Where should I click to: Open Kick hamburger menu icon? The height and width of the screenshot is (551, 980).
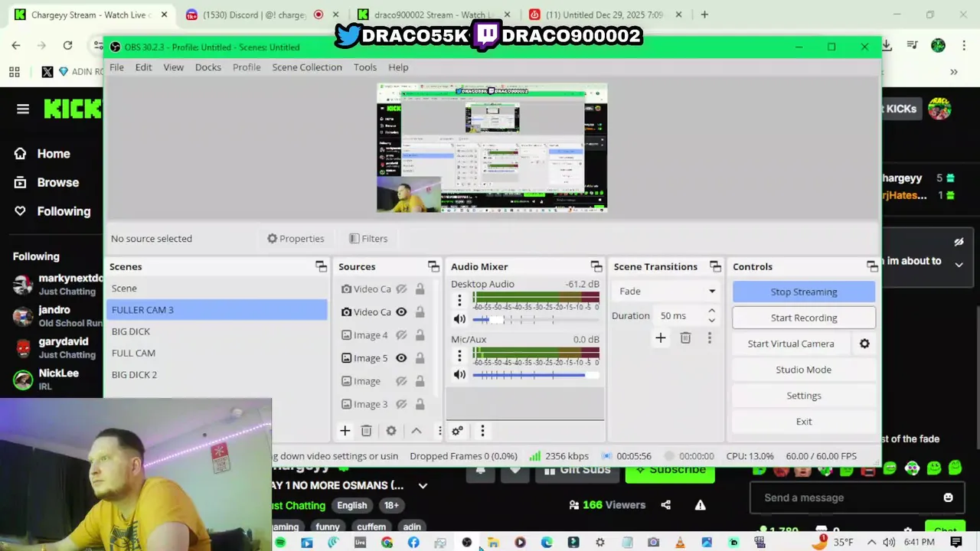(x=23, y=109)
